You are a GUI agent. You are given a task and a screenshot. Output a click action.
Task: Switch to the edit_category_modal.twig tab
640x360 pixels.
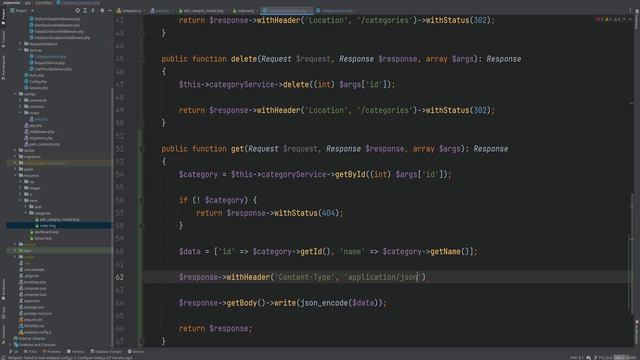pyautogui.click(x=202, y=11)
